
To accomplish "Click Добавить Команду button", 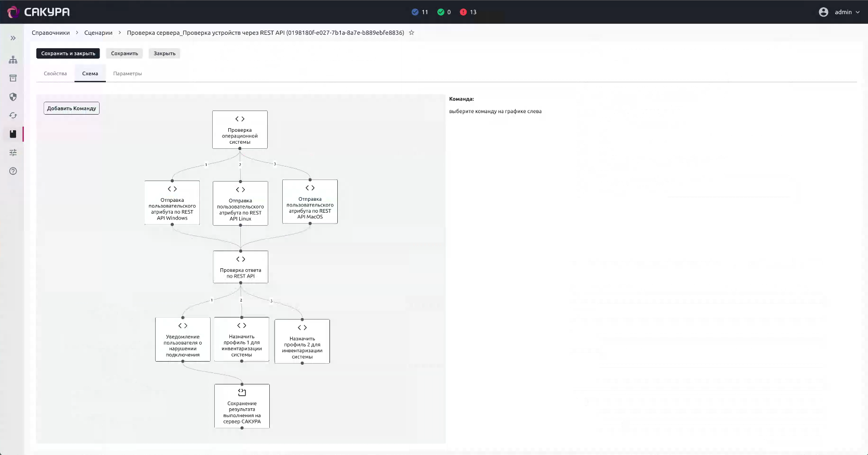I will (x=72, y=108).
